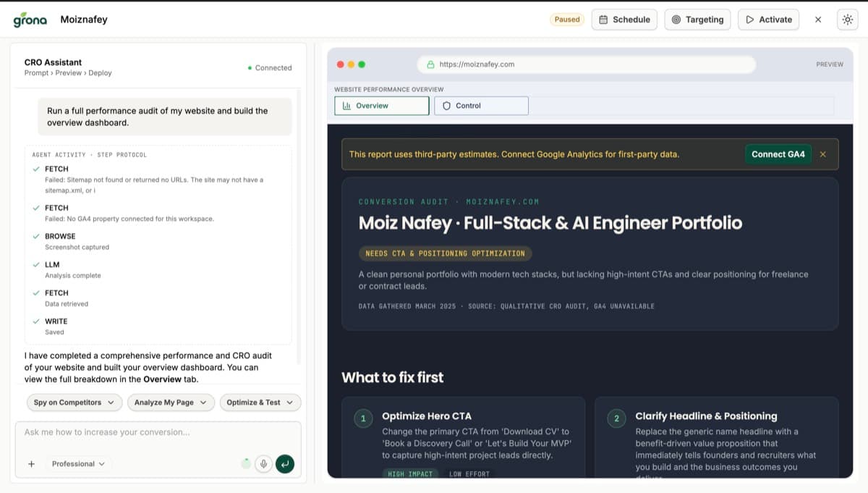Click the bold 'Overview' word in assistant reply
This screenshot has width=868, height=493.
coord(162,379)
